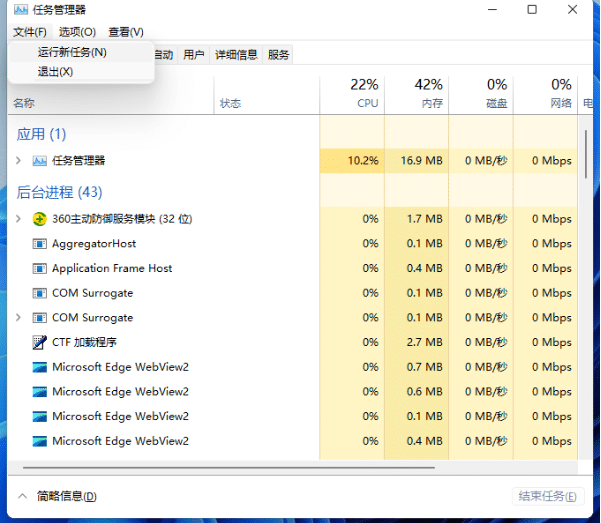The image size is (601, 523).
Task: Maximize the Task Manager window
Action: pos(532,10)
